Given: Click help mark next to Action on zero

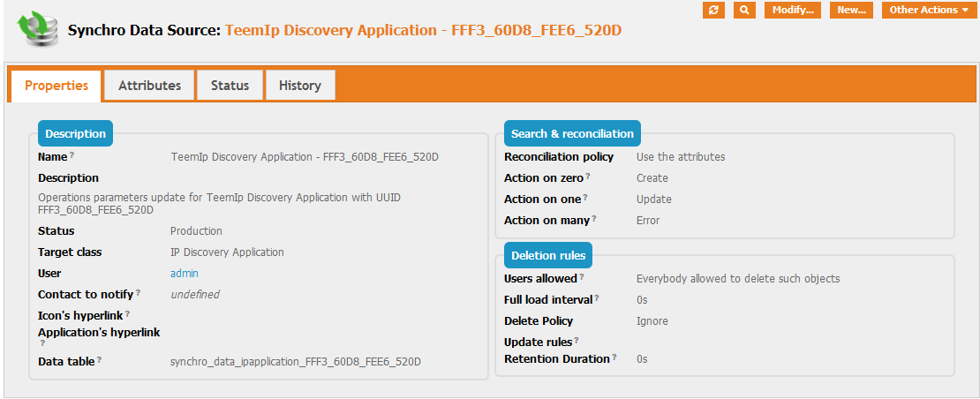Looking at the screenshot, I should coord(587,177).
